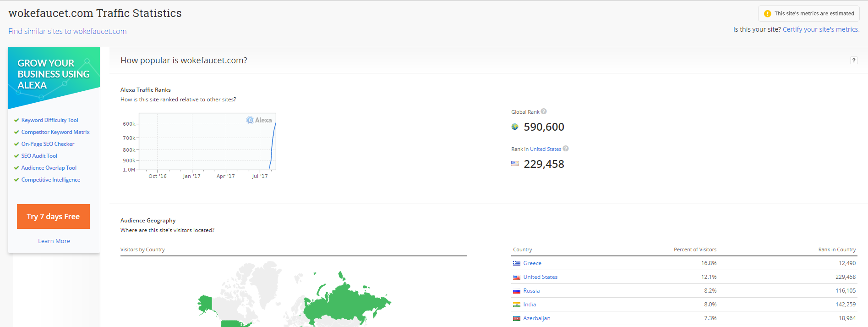Click India's rank in country 142,259
The height and width of the screenshot is (327, 868).
[846, 305]
